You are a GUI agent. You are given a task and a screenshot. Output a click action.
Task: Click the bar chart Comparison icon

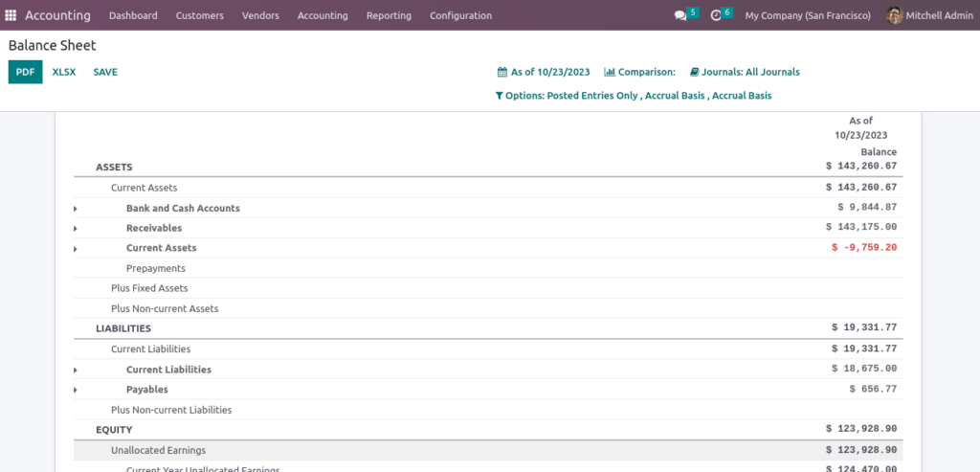coord(610,72)
